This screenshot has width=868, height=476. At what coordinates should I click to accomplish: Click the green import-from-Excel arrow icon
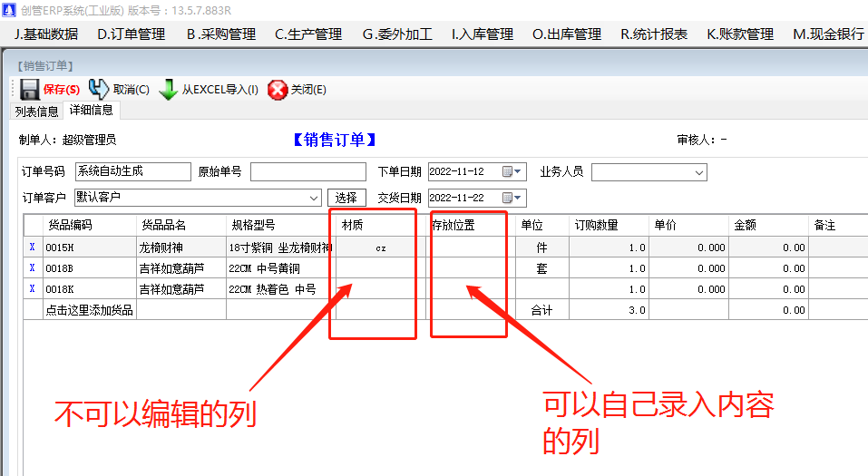click(x=169, y=89)
